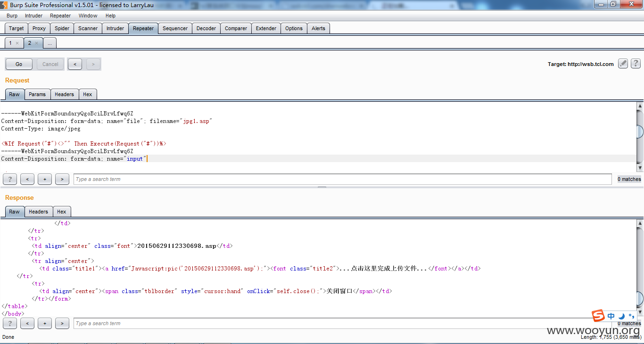Click the plus button in response search

pos(45,323)
